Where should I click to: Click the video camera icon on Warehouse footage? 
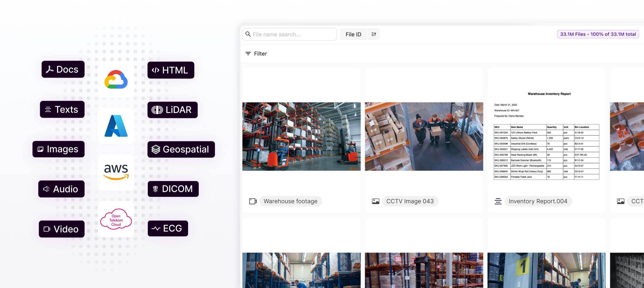click(x=253, y=201)
